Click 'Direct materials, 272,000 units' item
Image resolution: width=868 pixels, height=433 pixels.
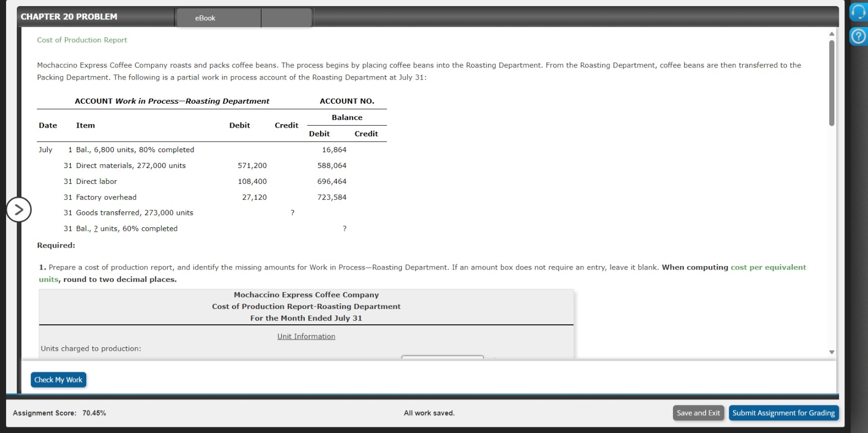click(131, 165)
